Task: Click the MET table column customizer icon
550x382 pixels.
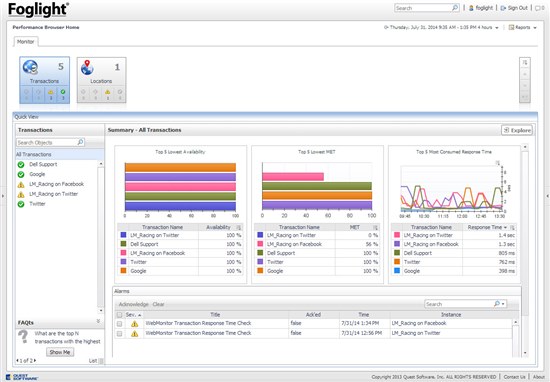Action: pyautogui.click(x=375, y=227)
